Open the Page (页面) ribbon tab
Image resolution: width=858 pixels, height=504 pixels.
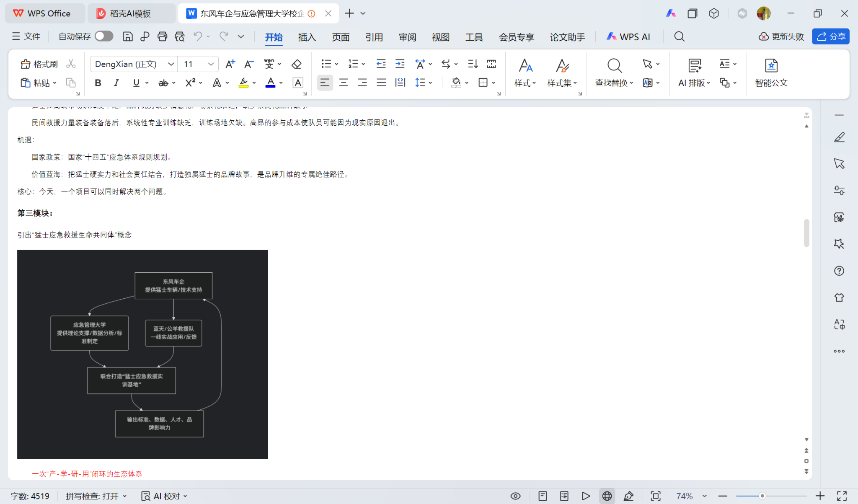pos(341,37)
